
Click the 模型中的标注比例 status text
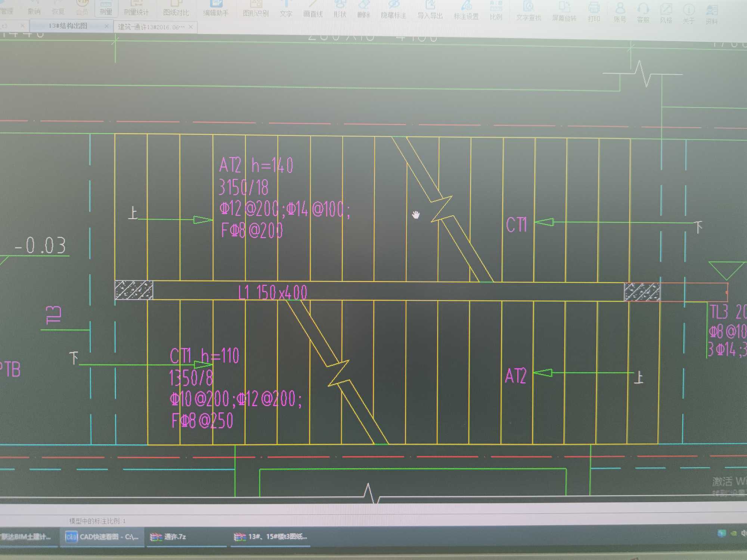(x=97, y=520)
